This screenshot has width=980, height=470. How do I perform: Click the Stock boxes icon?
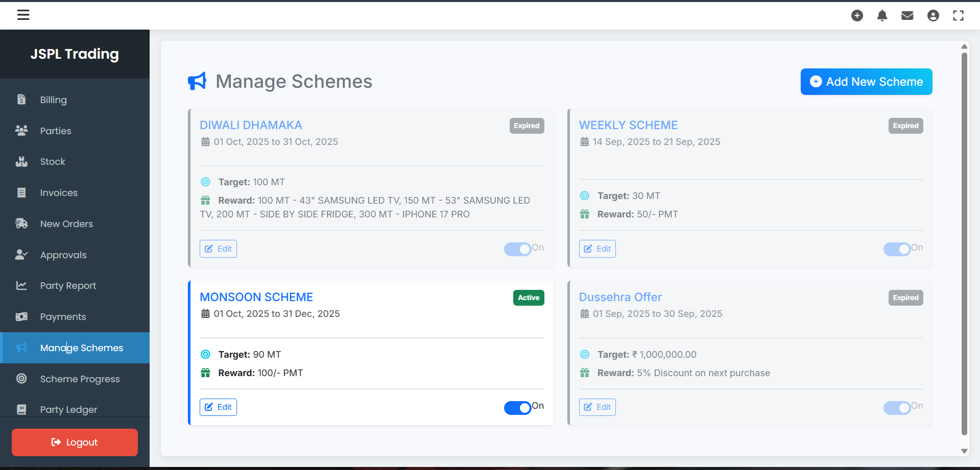pos(21,162)
